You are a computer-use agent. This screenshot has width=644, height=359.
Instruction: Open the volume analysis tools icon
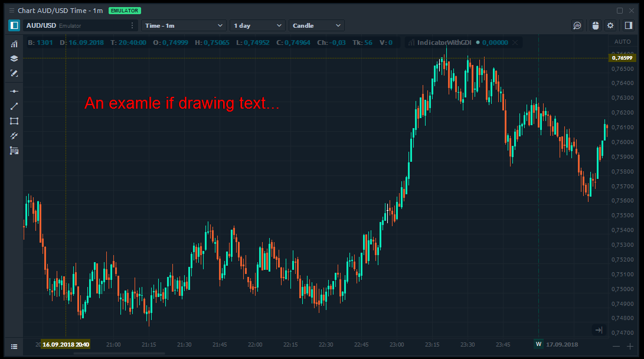[14, 151]
